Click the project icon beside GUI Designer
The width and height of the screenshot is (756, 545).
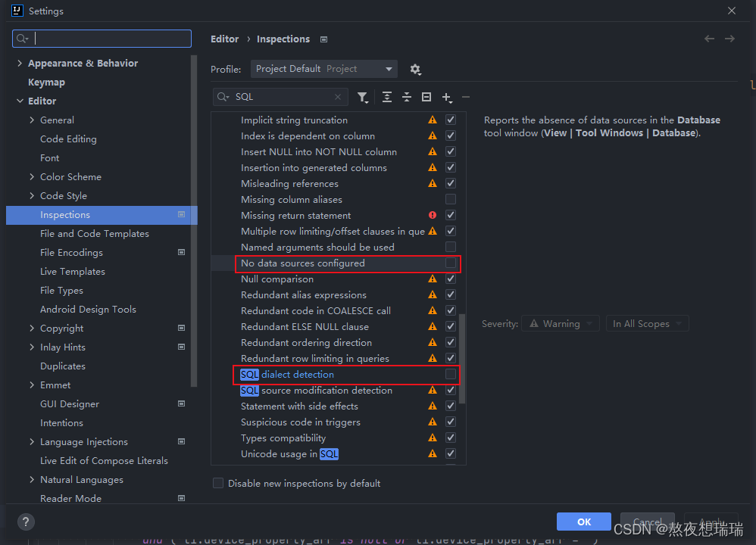click(181, 403)
